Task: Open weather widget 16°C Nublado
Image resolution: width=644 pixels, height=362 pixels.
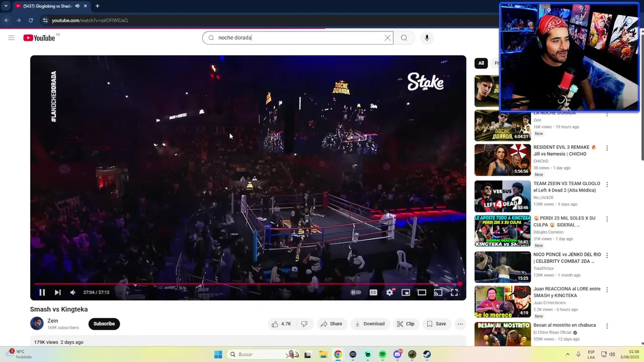Action: pyautogui.click(x=20, y=354)
